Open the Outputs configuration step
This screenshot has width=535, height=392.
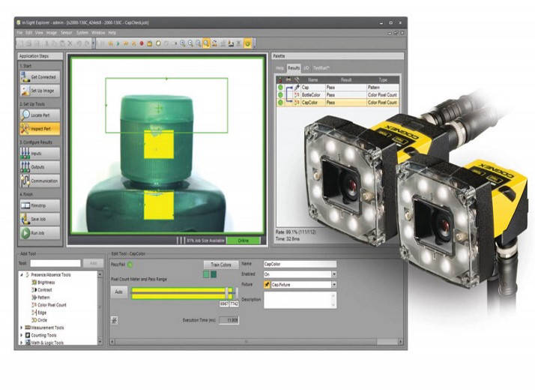[x=23, y=166]
